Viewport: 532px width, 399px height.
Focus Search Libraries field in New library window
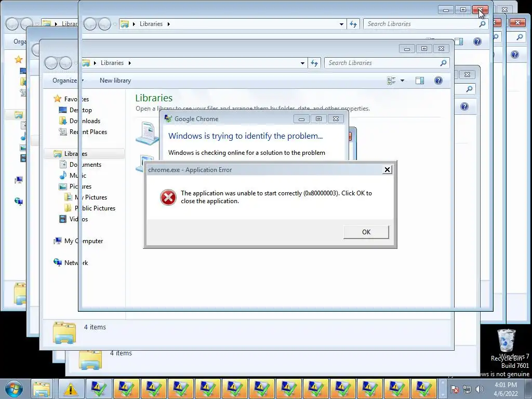pos(387,63)
